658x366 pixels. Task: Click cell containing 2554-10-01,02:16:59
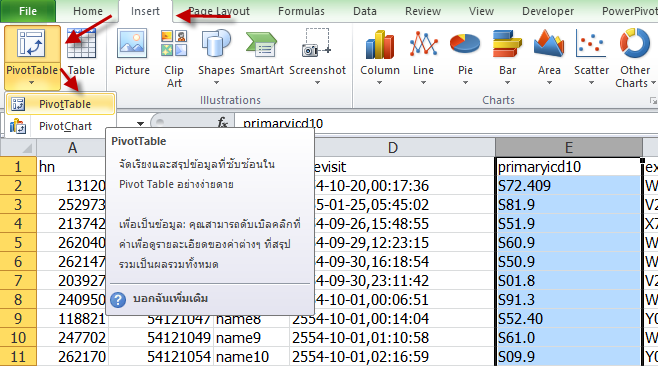[x=392, y=357]
